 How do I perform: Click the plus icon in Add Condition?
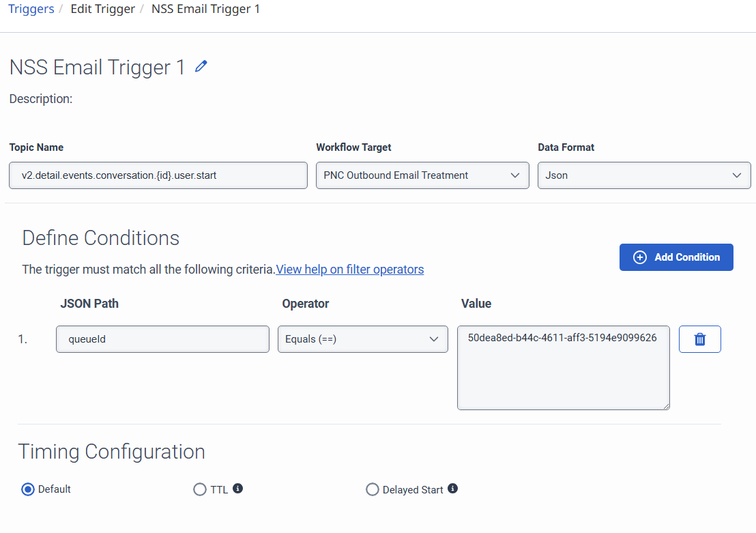click(x=640, y=257)
